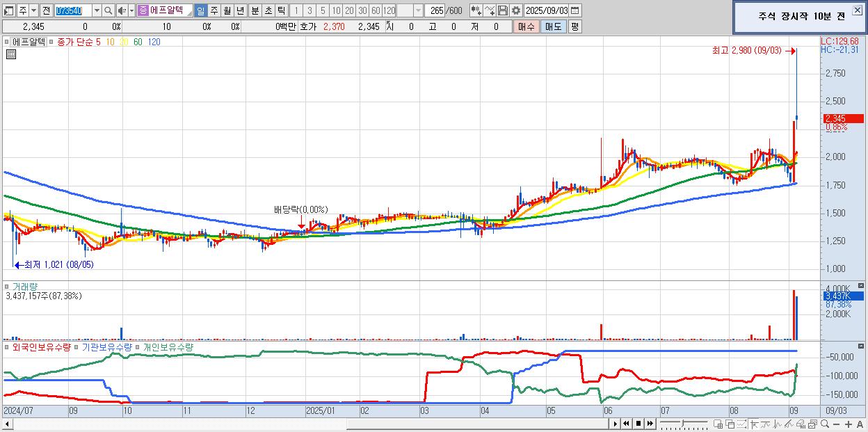Click the dotted-rectangle chart icon
868x432 pixels.
point(741,424)
